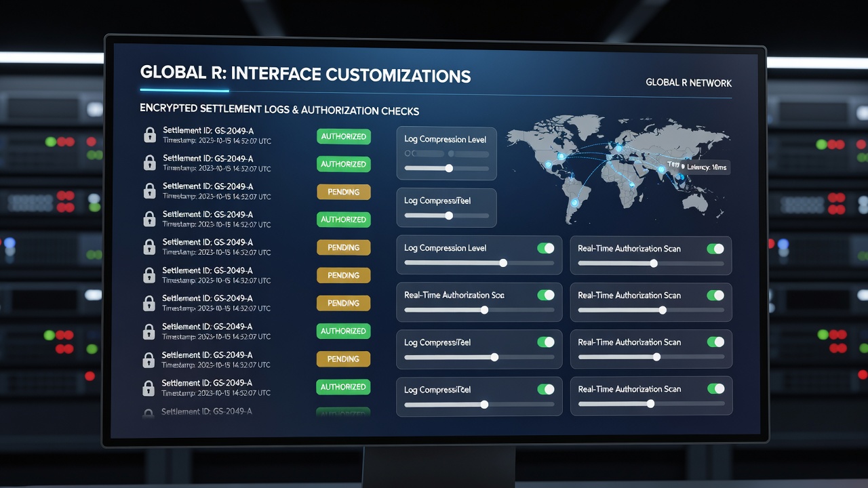Click the last fully visible AUTHORIZED badge

[x=344, y=387]
